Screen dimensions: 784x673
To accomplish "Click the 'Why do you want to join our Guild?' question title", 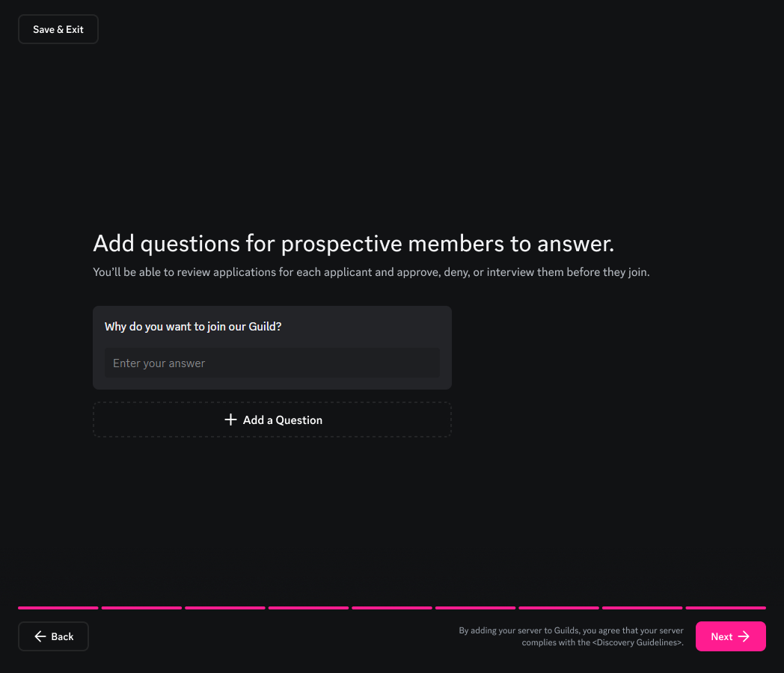I will [x=193, y=327].
